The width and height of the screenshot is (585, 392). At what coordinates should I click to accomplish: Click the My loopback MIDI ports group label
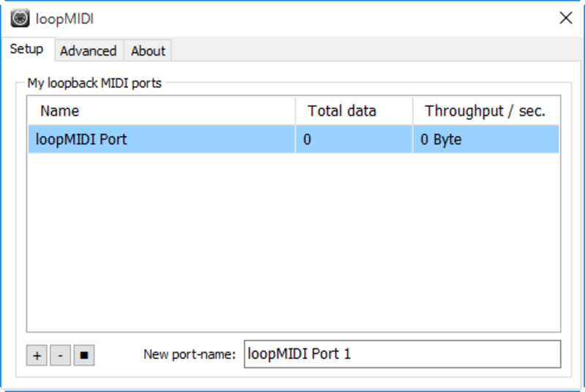pyautogui.click(x=94, y=83)
